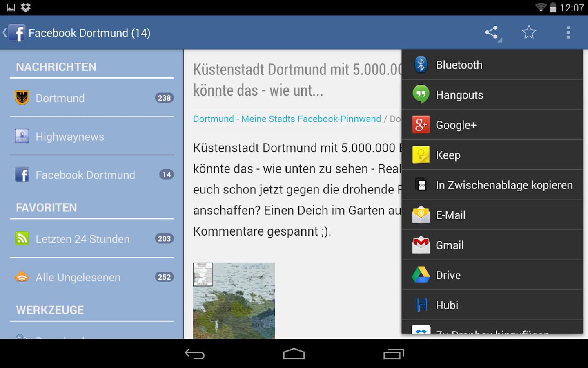Image resolution: width=588 pixels, height=368 pixels.
Task: Share with Hubi
Action: (x=492, y=305)
